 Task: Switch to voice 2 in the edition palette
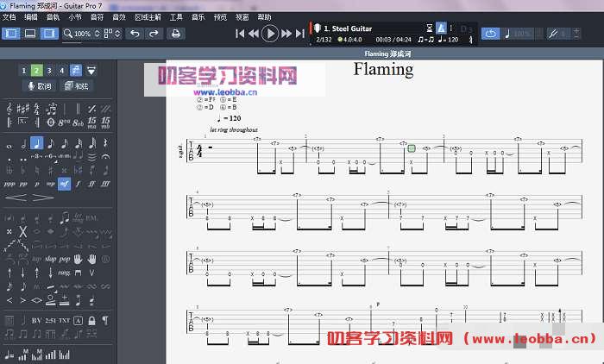point(36,70)
